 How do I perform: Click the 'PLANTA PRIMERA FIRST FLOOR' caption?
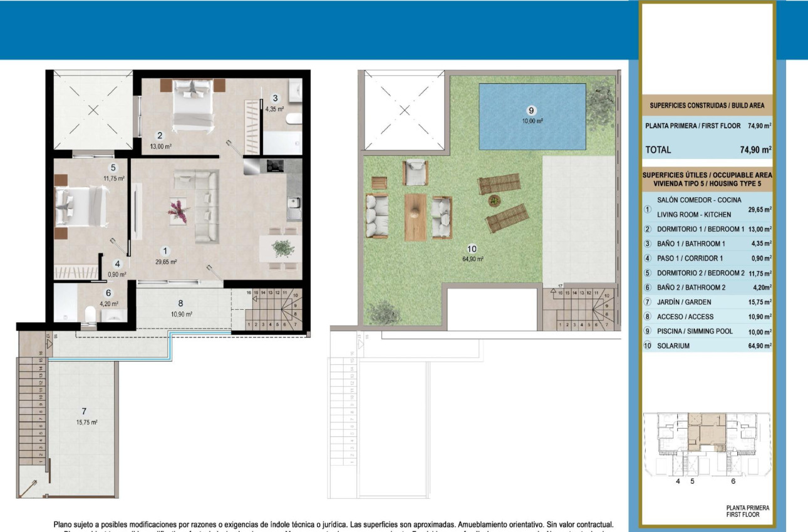coord(747,511)
